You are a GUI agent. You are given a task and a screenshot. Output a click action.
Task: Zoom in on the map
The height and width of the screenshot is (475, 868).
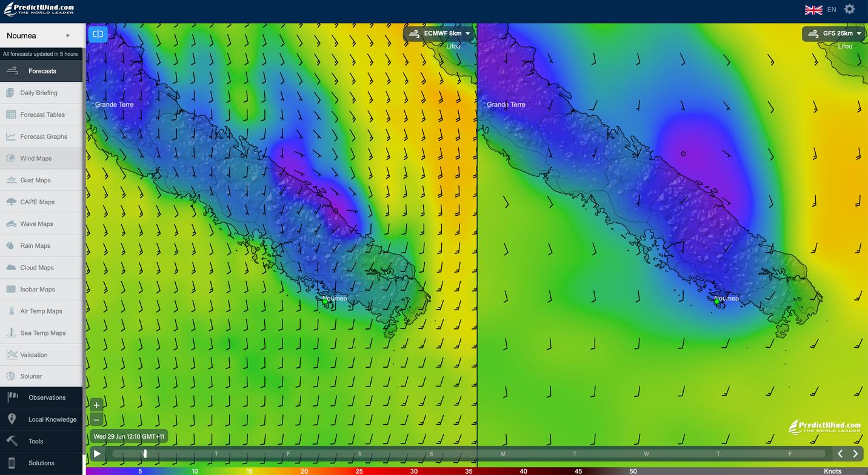point(96,405)
